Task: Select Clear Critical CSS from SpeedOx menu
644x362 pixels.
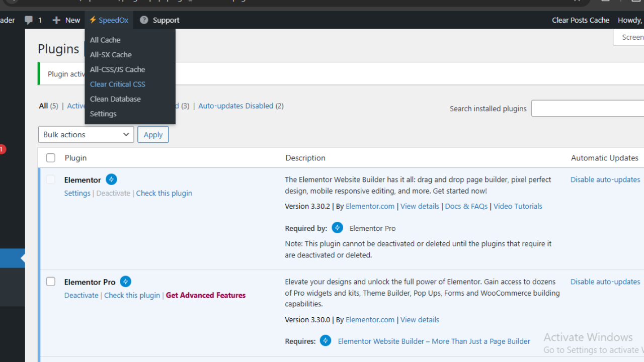Action: [118, 84]
